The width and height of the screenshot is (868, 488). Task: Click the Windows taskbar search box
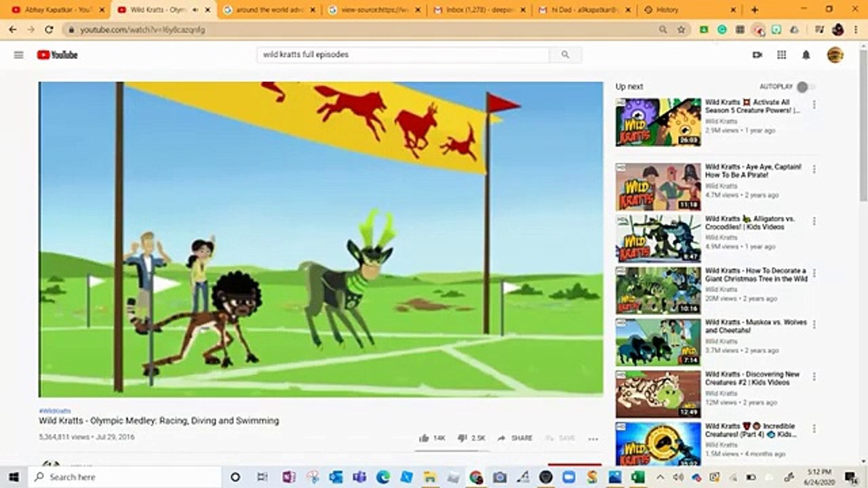coord(124,477)
